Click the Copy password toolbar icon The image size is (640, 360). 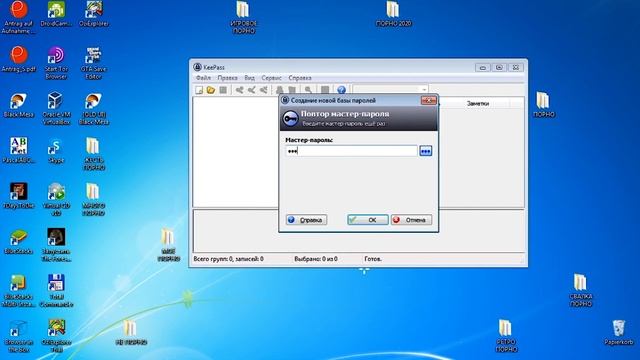(292, 90)
